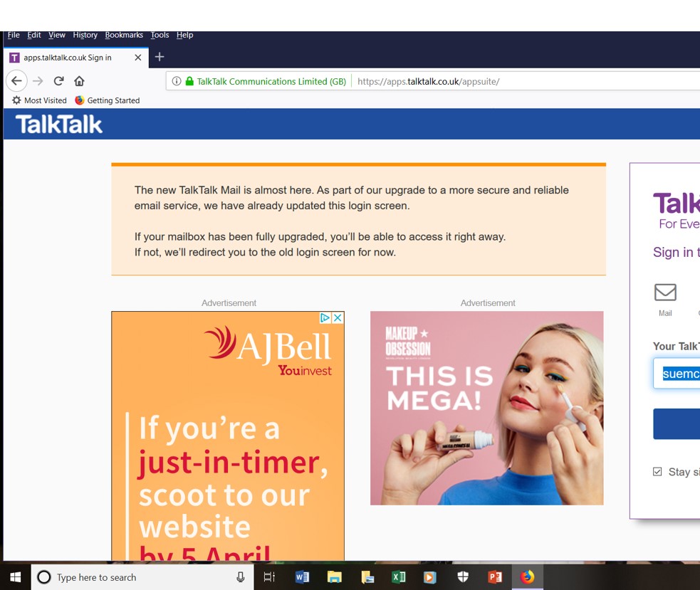Viewport: 700px width, 590px height.
Task: Click the green padlock security icon
Action: click(x=189, y=81)
